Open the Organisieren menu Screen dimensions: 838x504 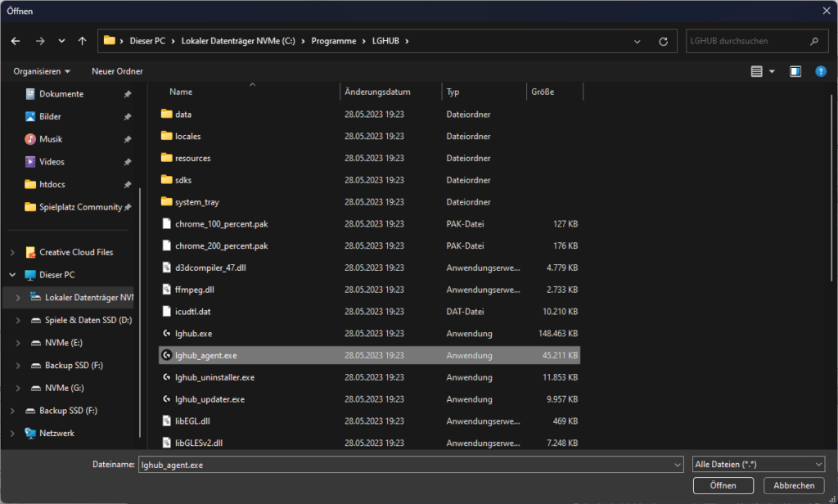coord(42,71)
